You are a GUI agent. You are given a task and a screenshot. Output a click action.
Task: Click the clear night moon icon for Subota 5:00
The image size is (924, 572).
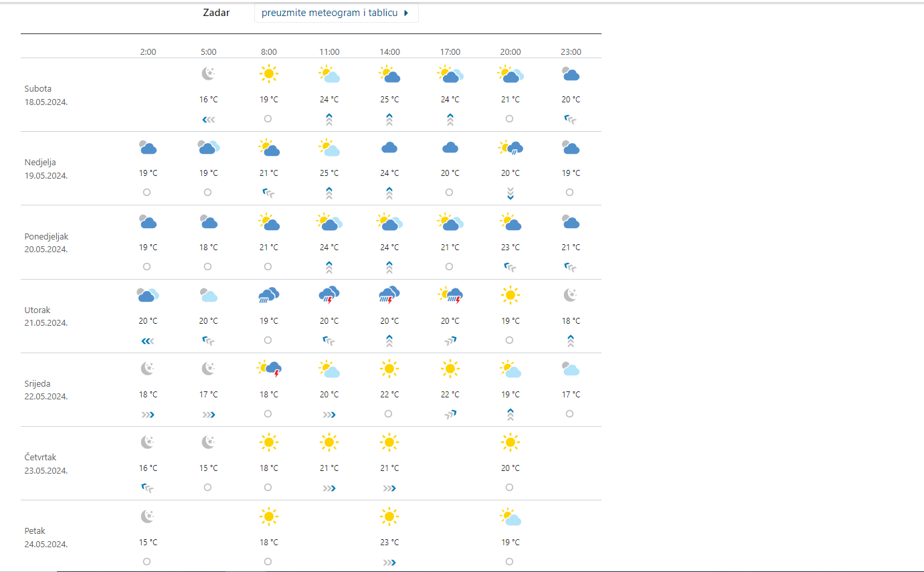tap(208, 74)
